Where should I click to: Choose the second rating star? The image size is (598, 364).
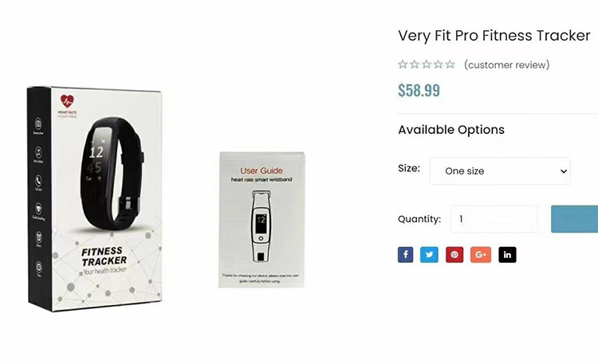point(415,65)
